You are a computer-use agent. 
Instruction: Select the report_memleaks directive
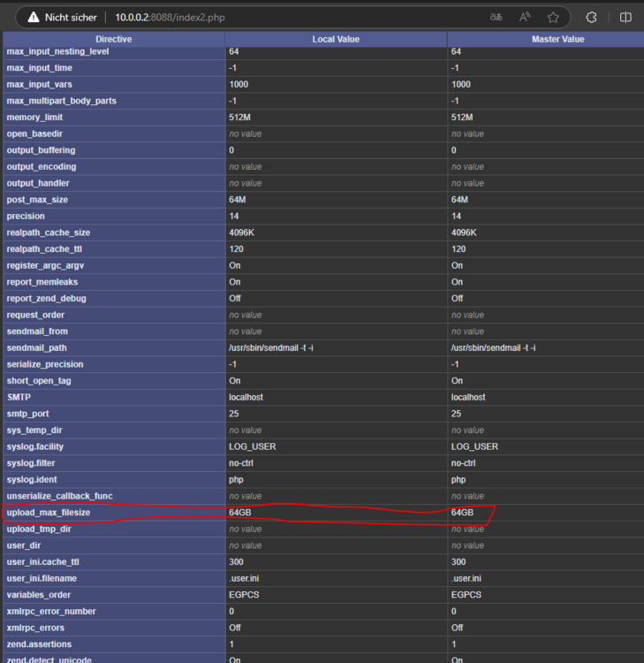pos(42,282)
